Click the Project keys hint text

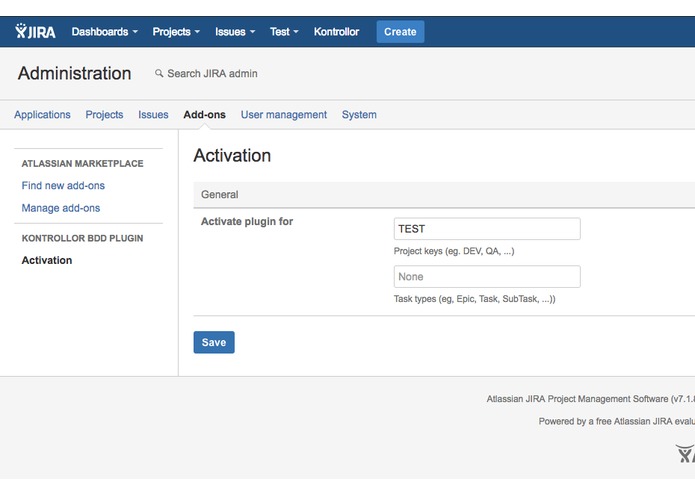click(454, 251)
